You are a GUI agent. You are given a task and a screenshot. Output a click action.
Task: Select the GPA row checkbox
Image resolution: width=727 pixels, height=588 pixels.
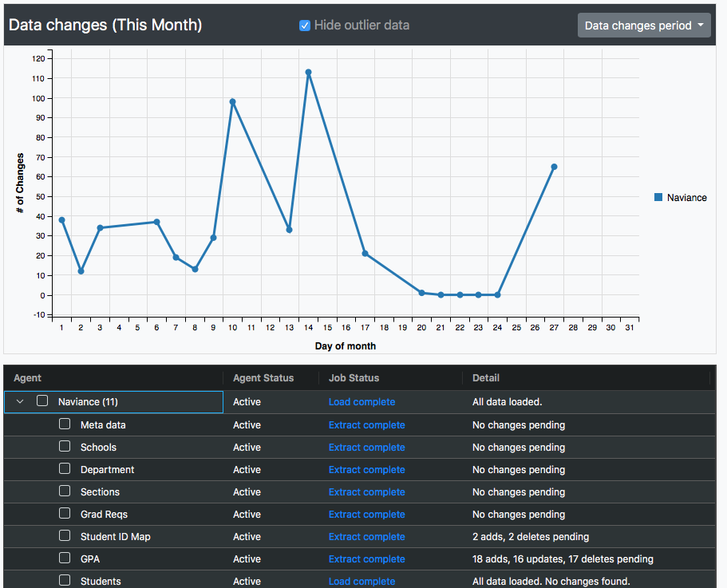coord(65,558)
